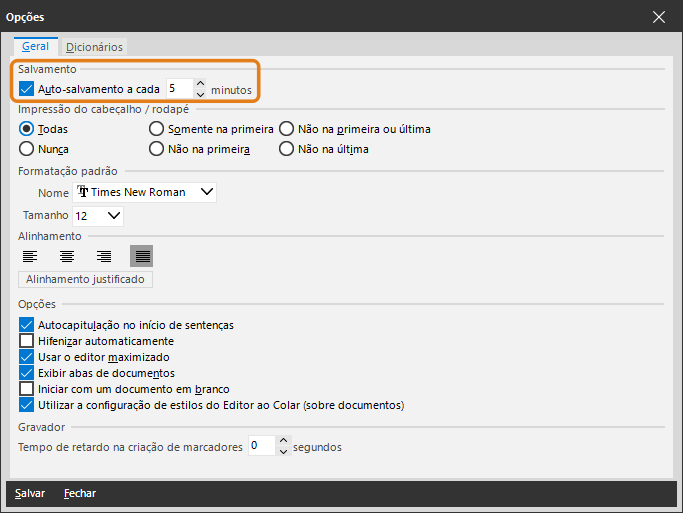Click the Salvar button
Viewport: 683px width, 513px height.
tap(30, 494)
